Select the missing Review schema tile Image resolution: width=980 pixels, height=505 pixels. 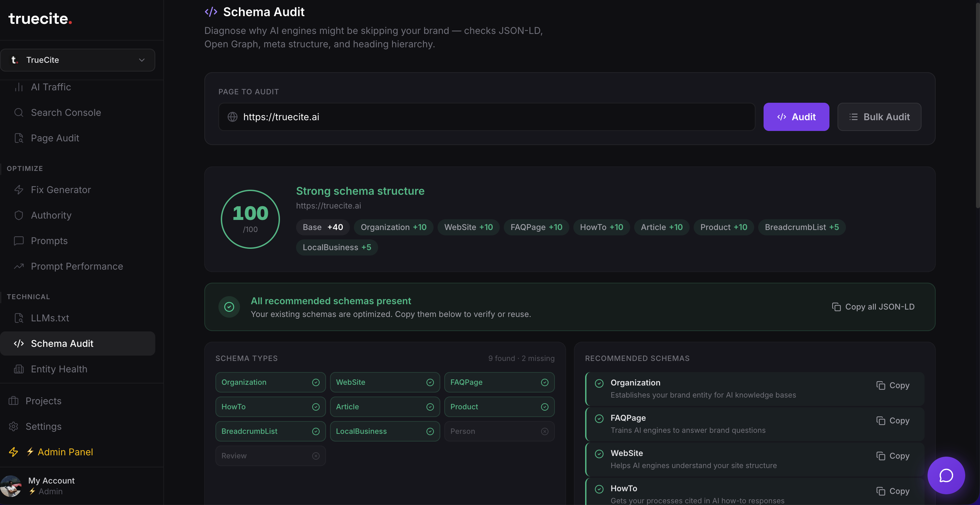point(271,456)
